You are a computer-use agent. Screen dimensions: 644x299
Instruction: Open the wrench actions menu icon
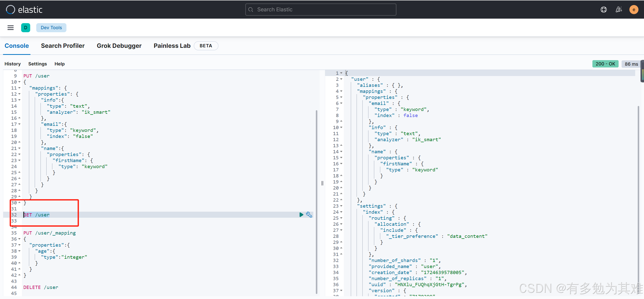click(309, 215)
